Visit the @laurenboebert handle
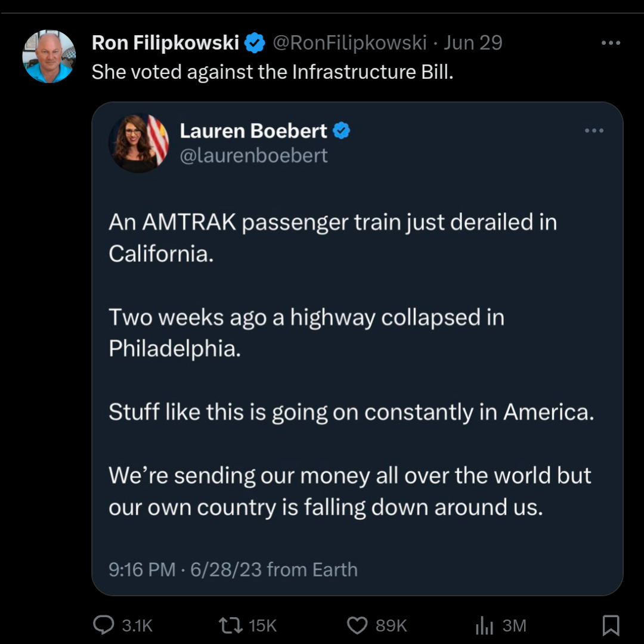Viewport: 644px width, 644px height. [x=253, y=156]
